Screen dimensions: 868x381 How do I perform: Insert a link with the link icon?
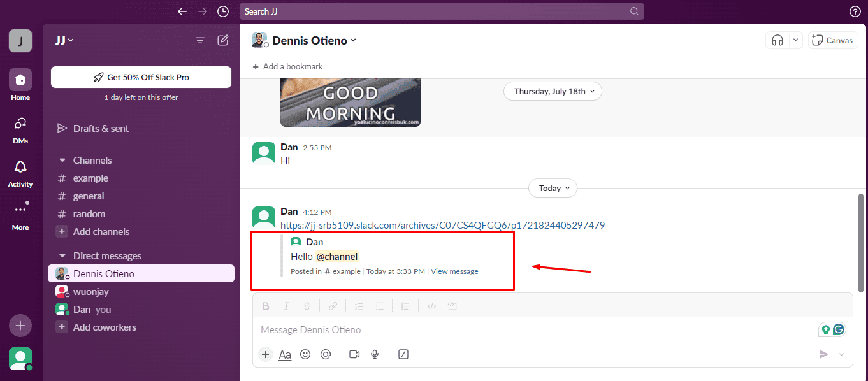pyautogui.click(x=333, y=306)
